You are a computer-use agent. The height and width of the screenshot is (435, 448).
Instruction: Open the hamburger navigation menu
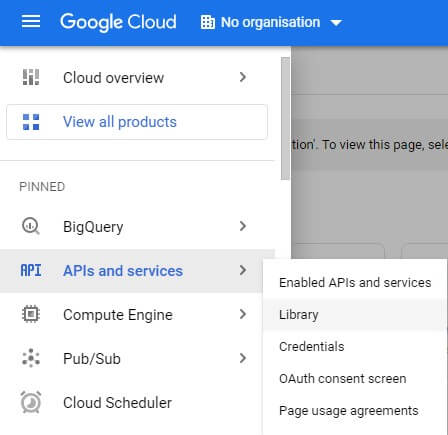(31, 22)
